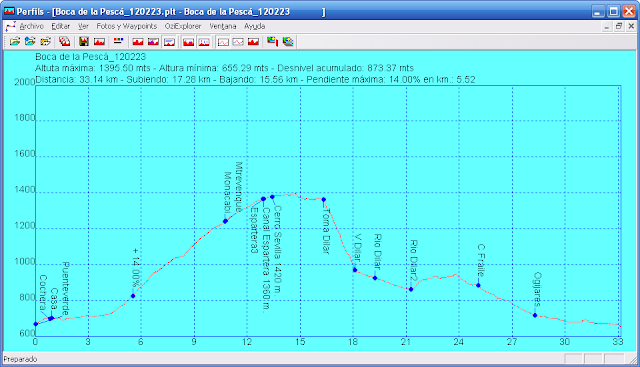Click the last toolbar stacked pictures icon
This screenshot has width=640, height=367.
click(288, 42)
